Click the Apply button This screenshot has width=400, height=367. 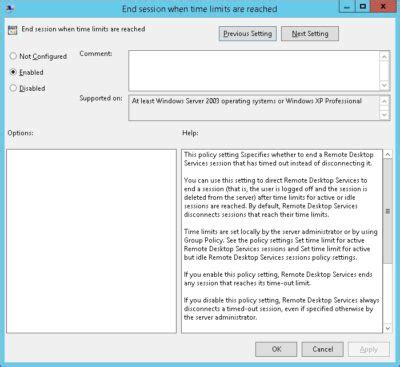(x=369, y=349)
